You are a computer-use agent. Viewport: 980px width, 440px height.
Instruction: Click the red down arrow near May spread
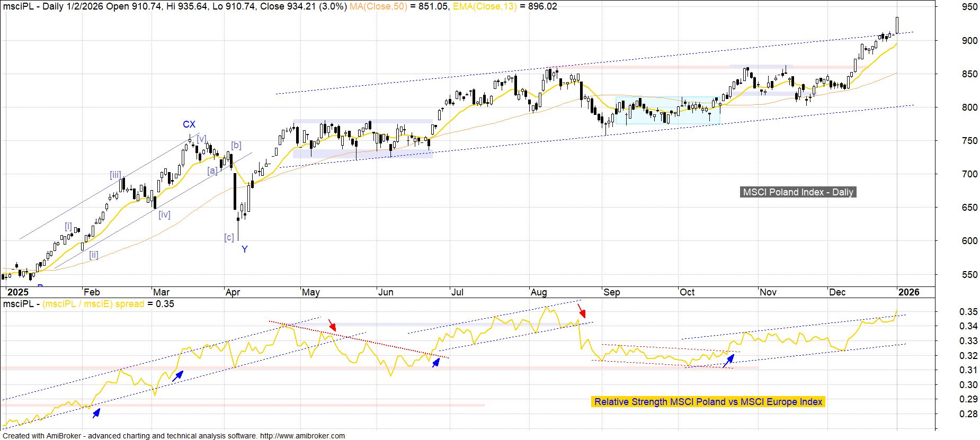click(332, 325)
